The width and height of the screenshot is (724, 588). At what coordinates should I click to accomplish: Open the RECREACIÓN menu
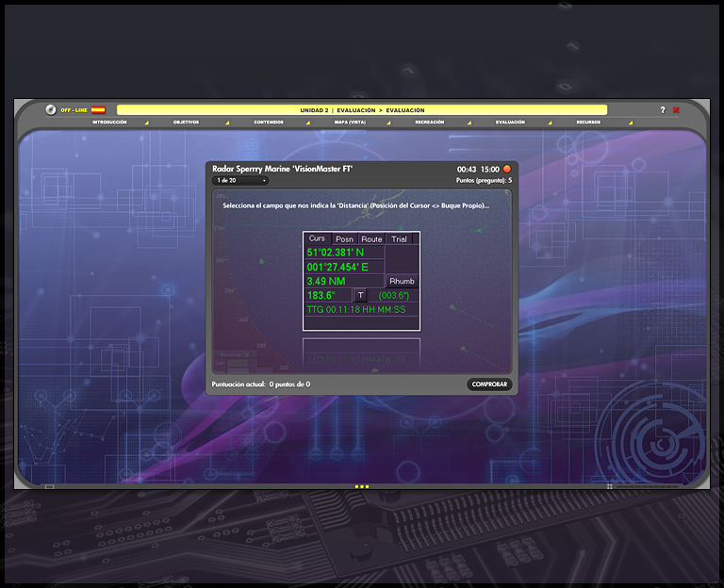(430, 122)
